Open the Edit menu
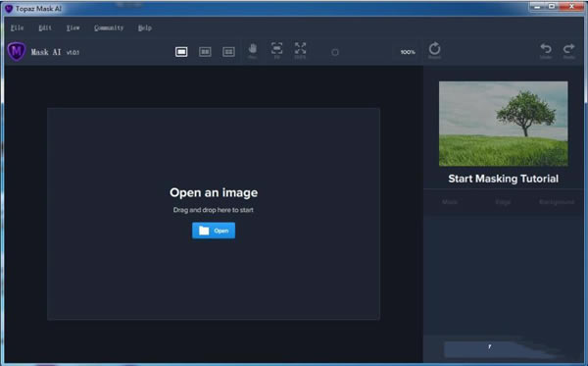This screenshot has height=366, width=588. coord(45,27)
